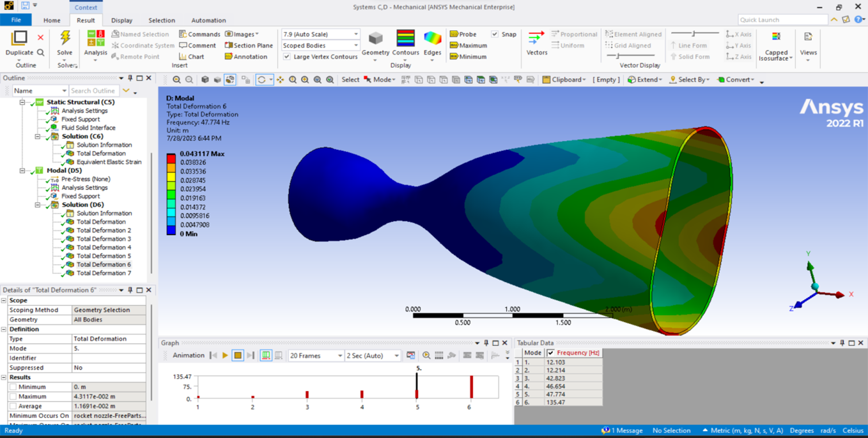Click the Vectors icon

click(536, 38)
